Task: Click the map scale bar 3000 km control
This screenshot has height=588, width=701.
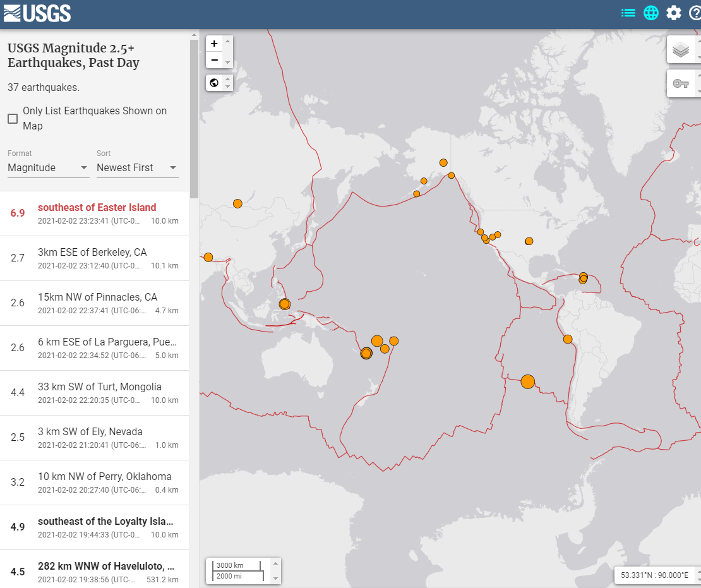Action: pyautogui.click(x=238, y=570)
